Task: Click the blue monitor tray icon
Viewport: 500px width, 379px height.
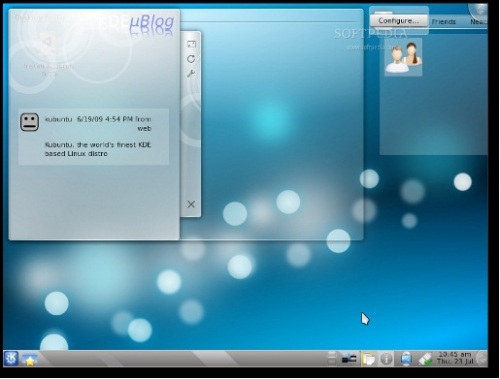Action: tap(406, 359)
